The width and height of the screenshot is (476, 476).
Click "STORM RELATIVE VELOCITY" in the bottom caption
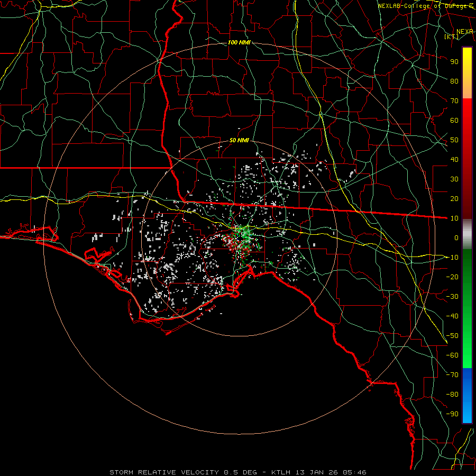point(164,472)
